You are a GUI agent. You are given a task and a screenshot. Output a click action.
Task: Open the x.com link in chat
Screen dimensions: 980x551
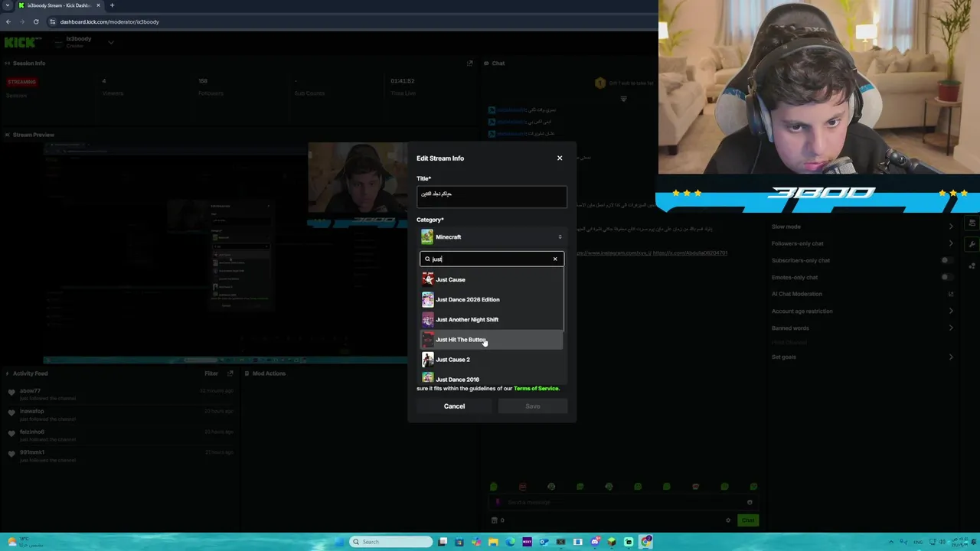pyautogui.click(x=691, y=253)
